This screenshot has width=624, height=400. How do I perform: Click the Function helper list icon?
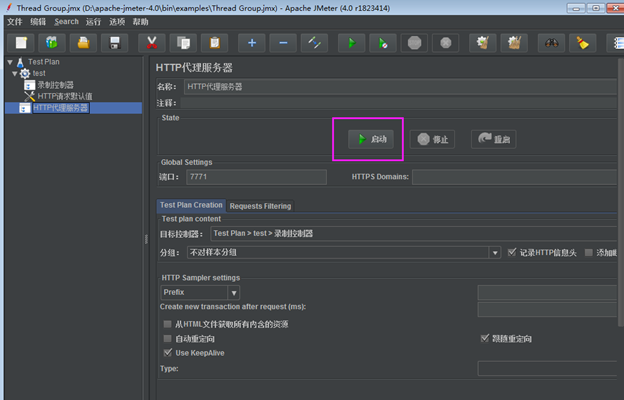(x=615, y=43)
